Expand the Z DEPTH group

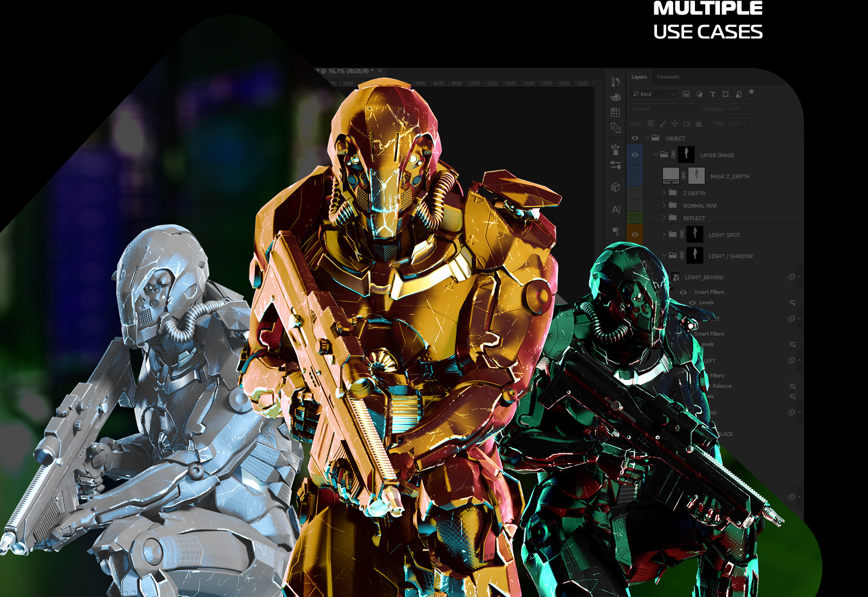[x=663, y=192]
